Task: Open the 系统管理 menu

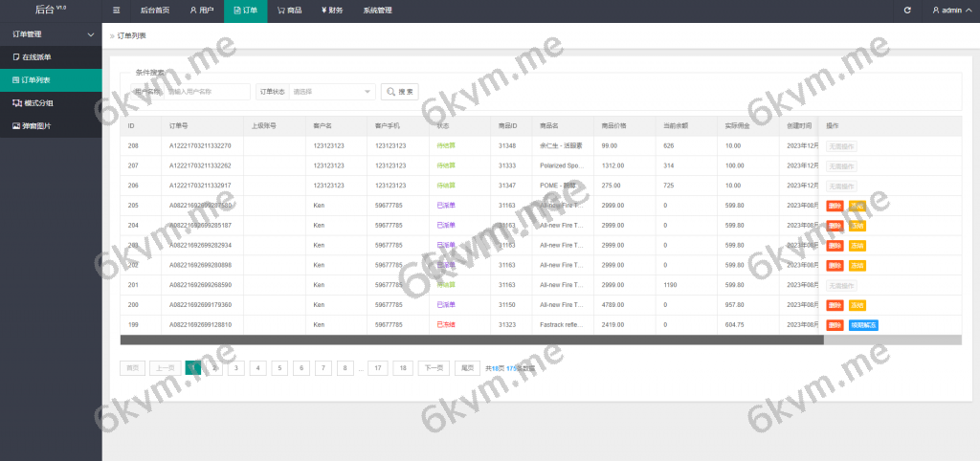Action: click(377, 11)
